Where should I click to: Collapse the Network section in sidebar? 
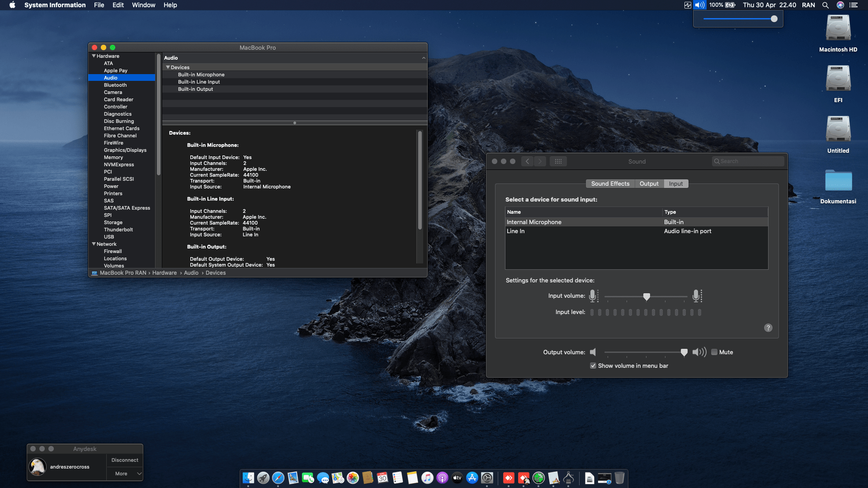click(x=94, y=244)
